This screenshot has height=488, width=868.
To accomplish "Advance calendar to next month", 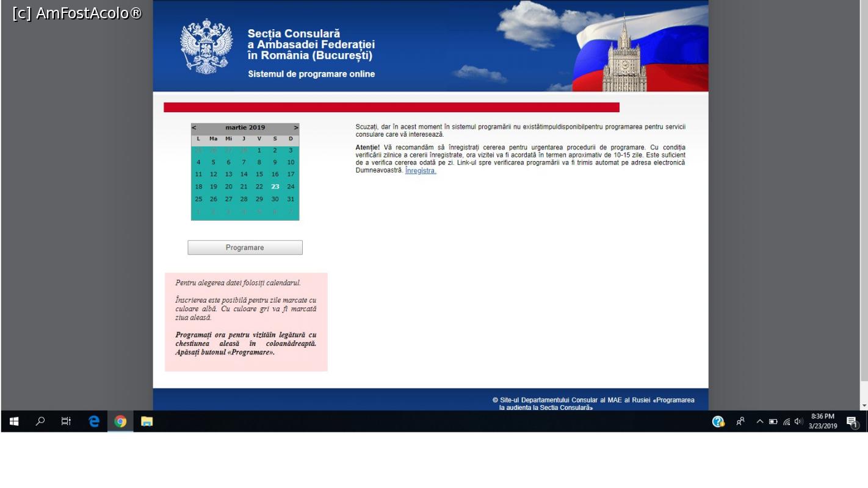I will 296,127.
